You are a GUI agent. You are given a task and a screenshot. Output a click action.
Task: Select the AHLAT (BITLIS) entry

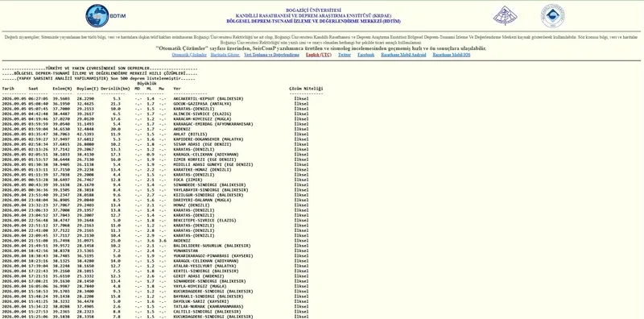pos(190,134)
